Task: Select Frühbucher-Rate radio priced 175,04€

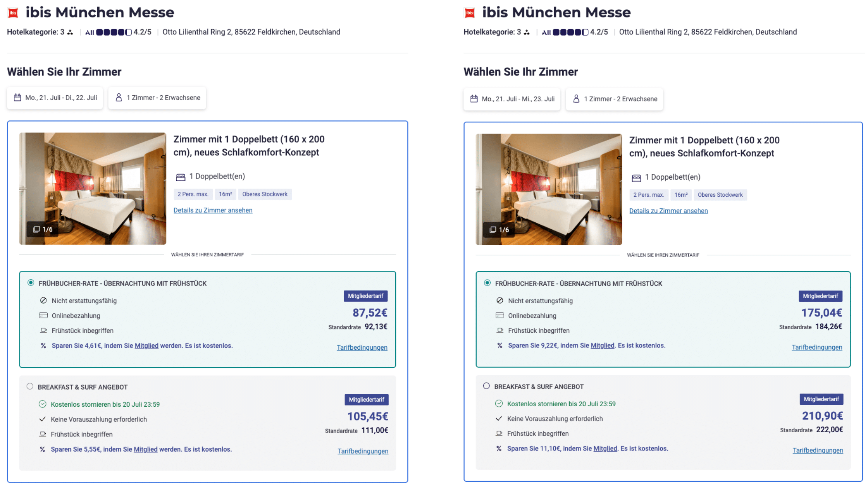Action: point(487,283)
